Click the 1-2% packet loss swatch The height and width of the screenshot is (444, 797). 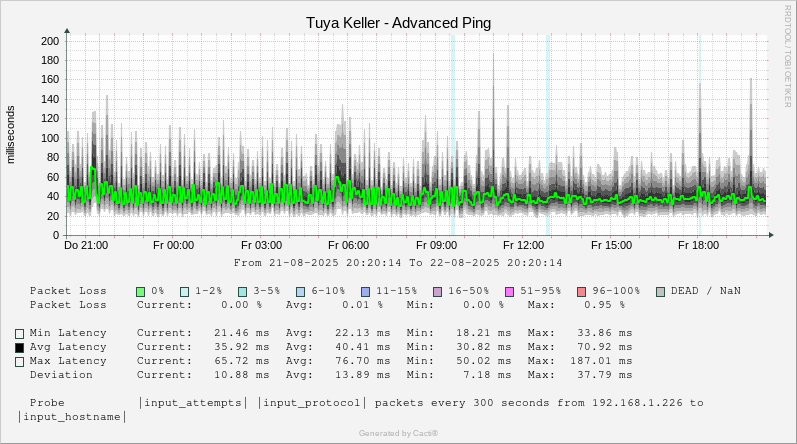click(x=185, y=292)
